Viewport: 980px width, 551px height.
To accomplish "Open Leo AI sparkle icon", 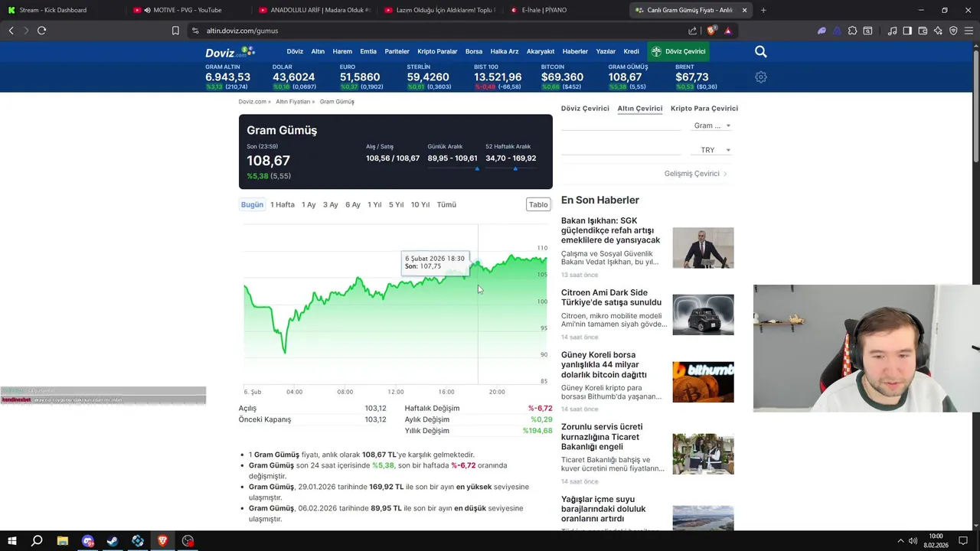I will [x=938, y=31].
